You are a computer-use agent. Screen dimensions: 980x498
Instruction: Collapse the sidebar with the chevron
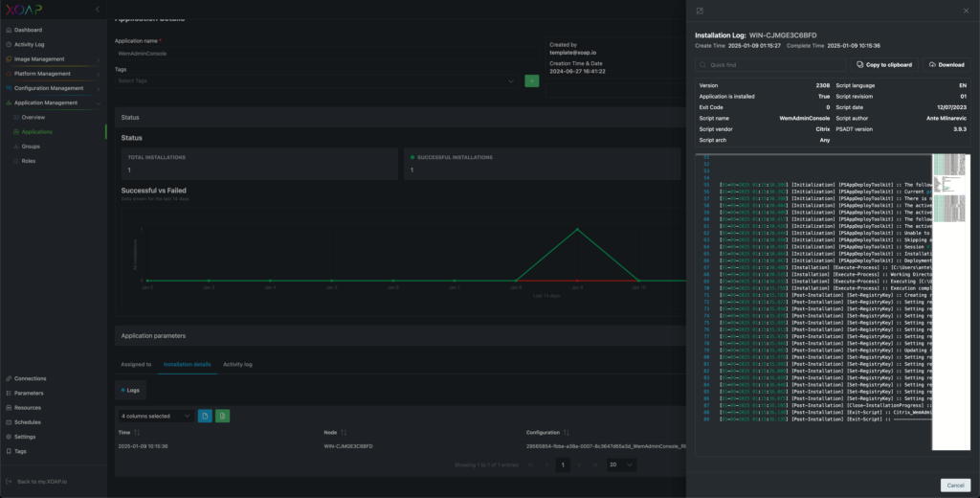tap(97, 10)
